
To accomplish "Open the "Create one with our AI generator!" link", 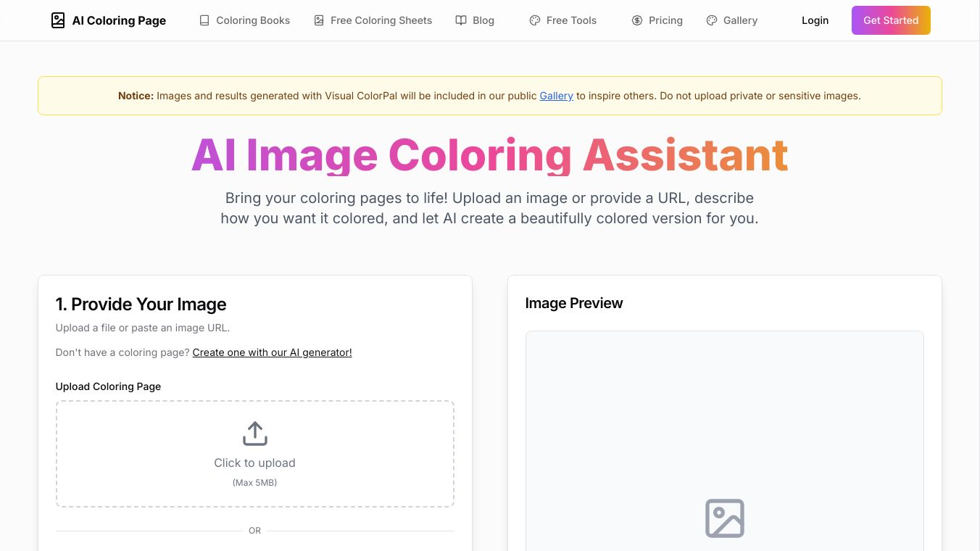I will 272,352.
